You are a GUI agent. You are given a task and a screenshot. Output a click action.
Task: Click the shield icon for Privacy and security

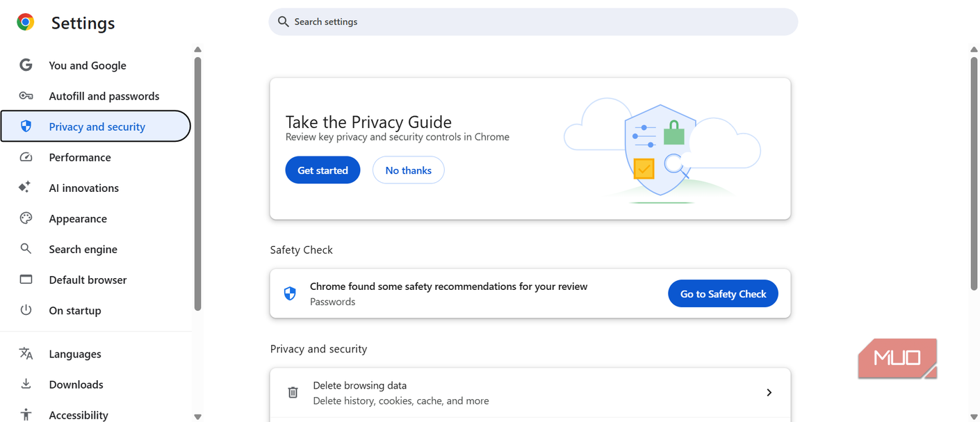click(x=26, y=126)
